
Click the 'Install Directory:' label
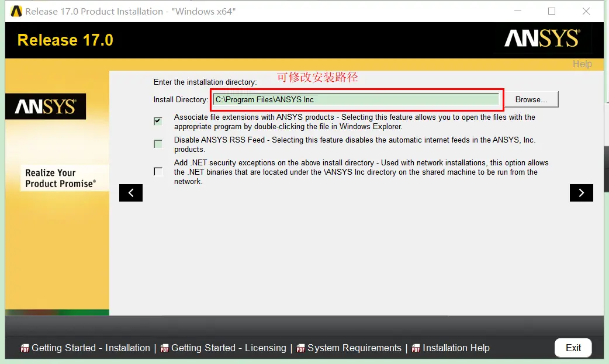181,99
